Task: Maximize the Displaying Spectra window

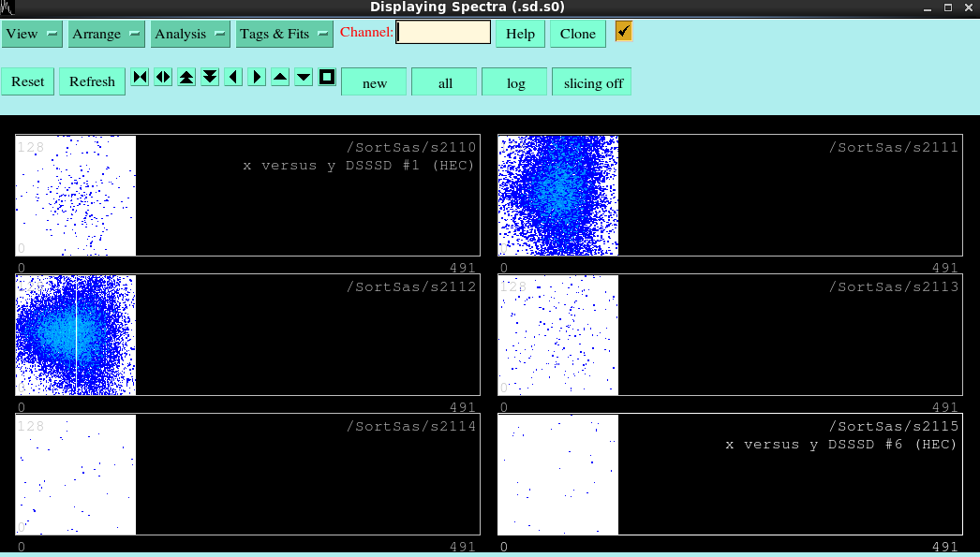Action: coord(947,7)
